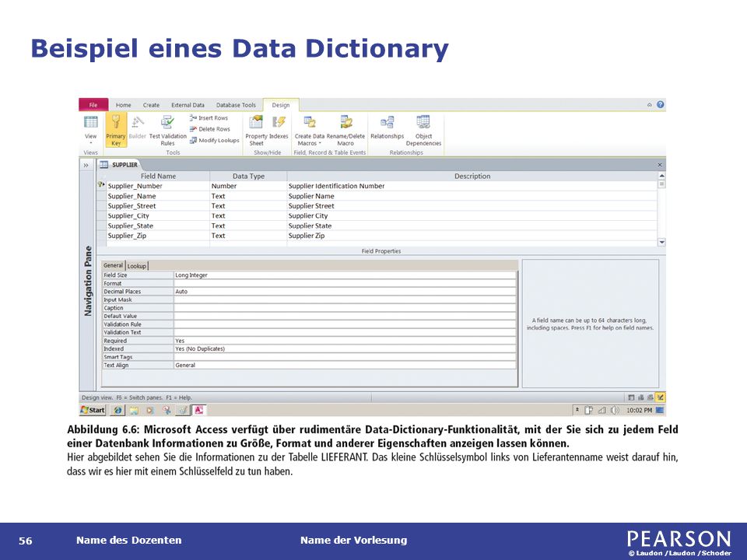Screen dimensions: 747x560
Task: Select the Supplier_Name field name cell
Action: coord(158,196)
